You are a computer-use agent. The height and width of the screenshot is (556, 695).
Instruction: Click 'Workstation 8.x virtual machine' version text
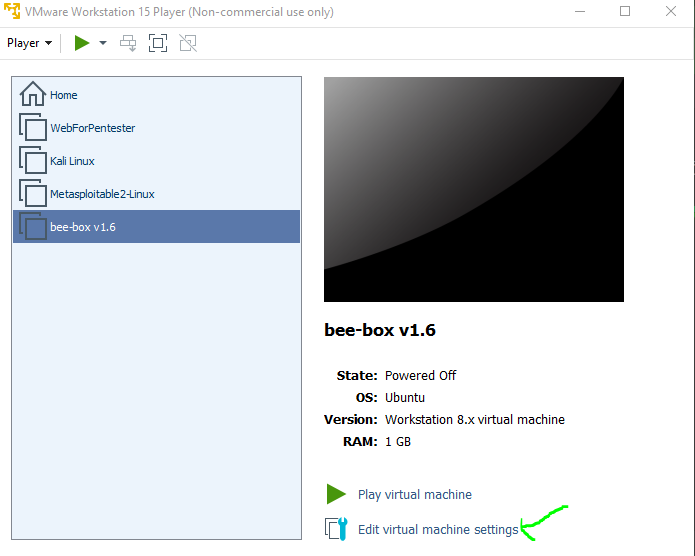[x=475, y=419]
